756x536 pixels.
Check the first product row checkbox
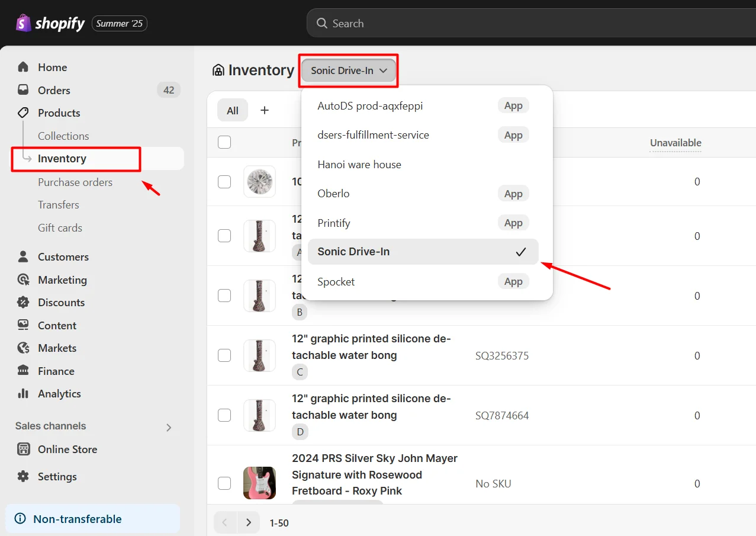click(x=224, y=182)
